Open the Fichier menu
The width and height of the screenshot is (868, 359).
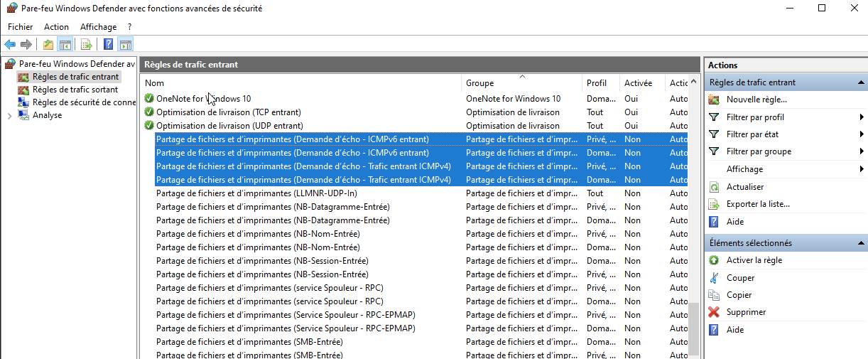click(x=20, y=27)
